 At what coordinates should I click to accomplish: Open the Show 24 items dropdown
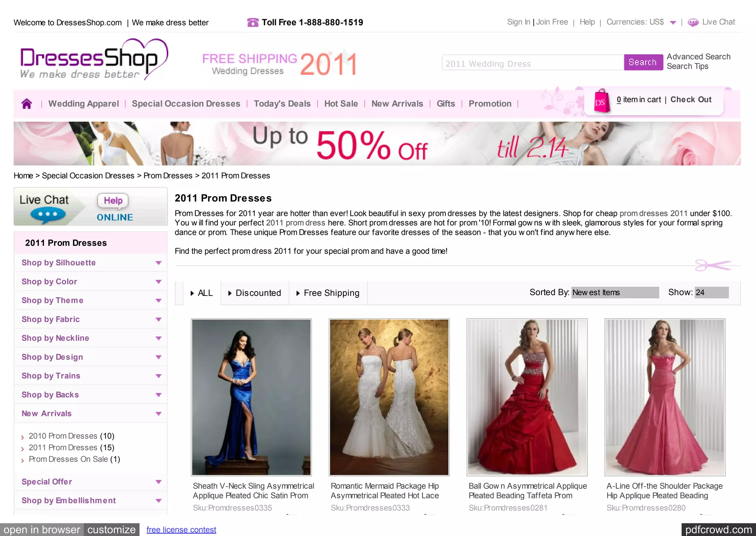(x=711, y=293)
